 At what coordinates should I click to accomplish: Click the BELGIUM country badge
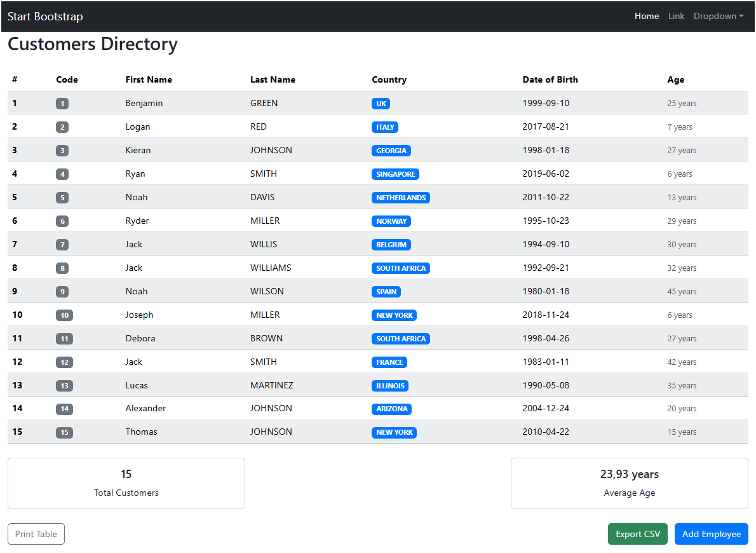[x=391, y=245]
